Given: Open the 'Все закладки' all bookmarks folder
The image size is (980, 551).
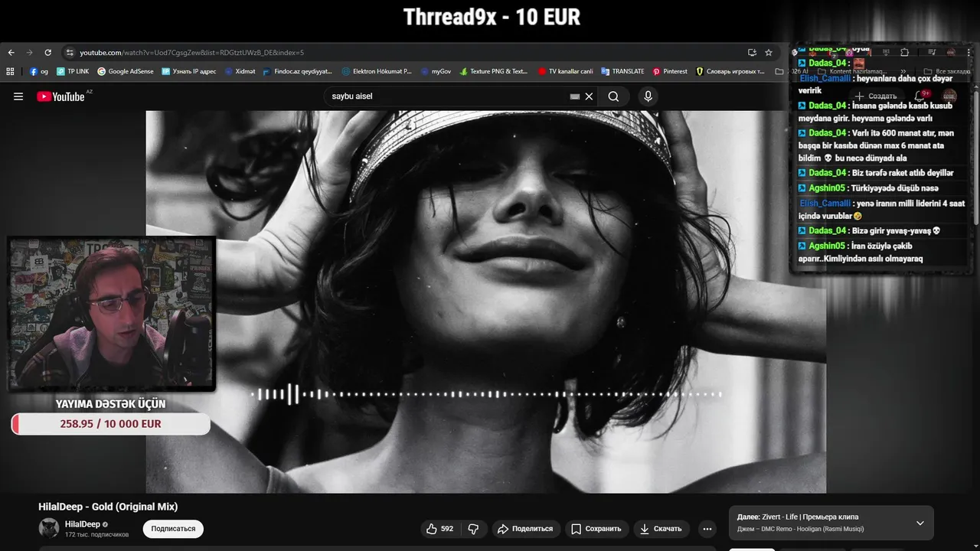Looking at the screenshot, I should click(947, 71).
